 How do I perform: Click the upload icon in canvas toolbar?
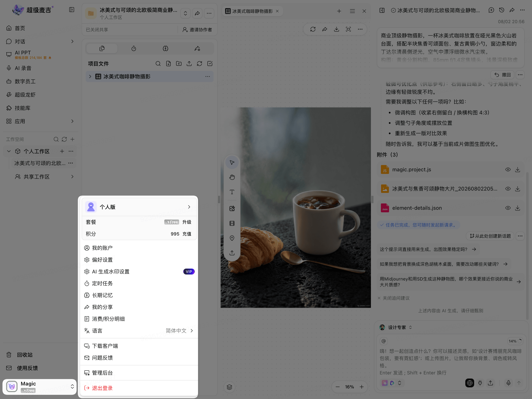[x=232, y=253]
